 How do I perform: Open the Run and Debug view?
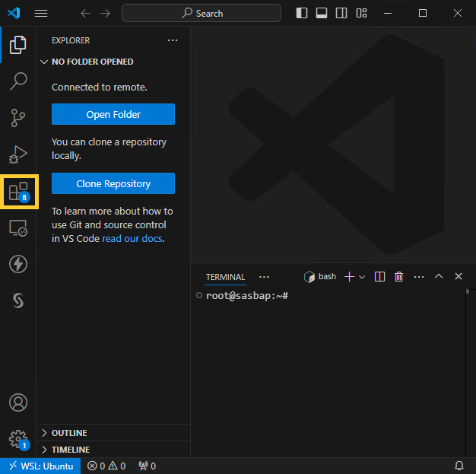tap(18, 154)
